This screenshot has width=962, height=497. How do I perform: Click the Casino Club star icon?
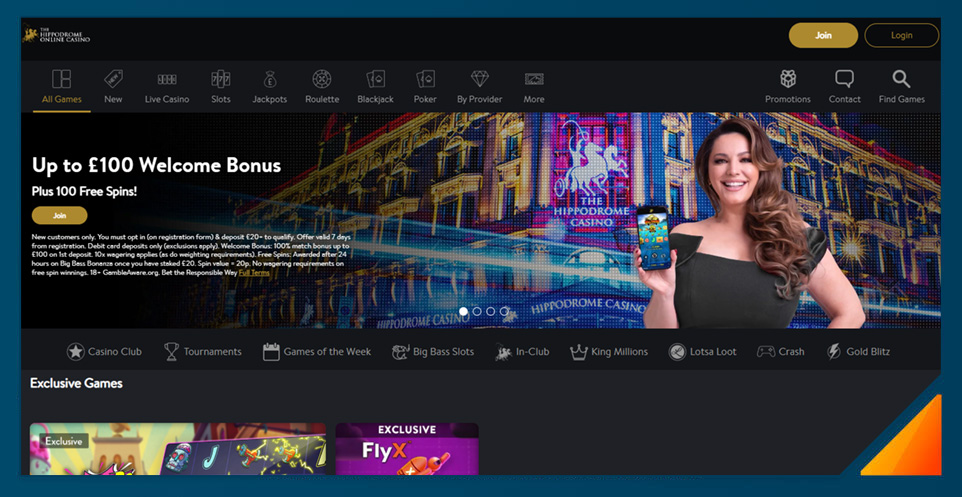pyautogui.click(x=75, y=352)
